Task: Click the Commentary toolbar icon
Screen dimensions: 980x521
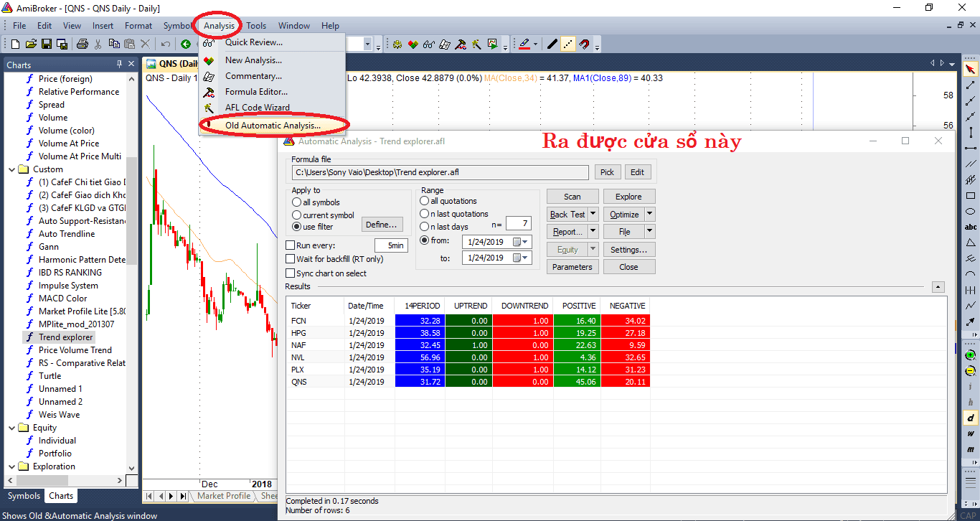Action: pos(445,44)
